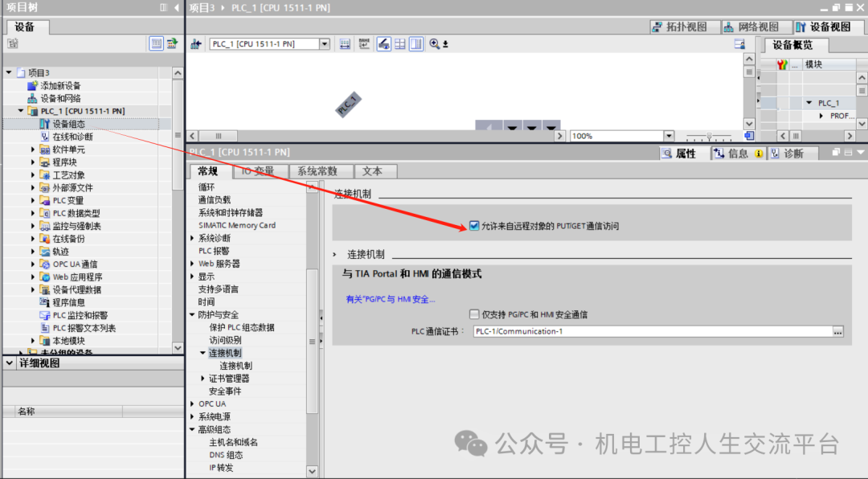This screenshot has width=868, height=479.
Task: Switch to 常规 tab
Action: tap(208, 171)
